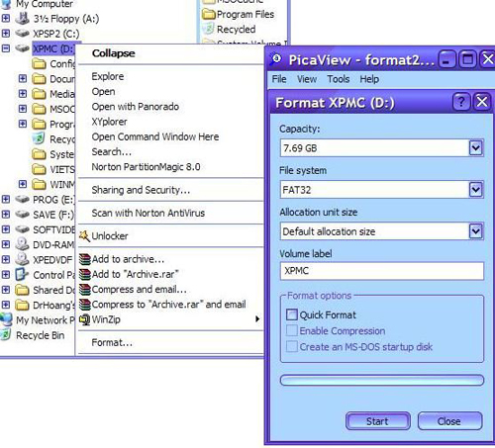Select the My Computer tree root
This screenshot has width=495, height=448.
coord(45,4)
